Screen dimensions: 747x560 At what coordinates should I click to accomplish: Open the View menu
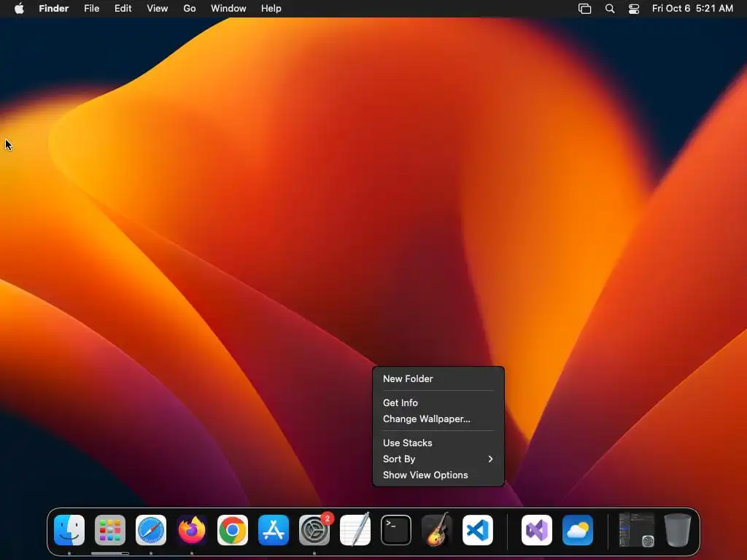coord(158,9)
